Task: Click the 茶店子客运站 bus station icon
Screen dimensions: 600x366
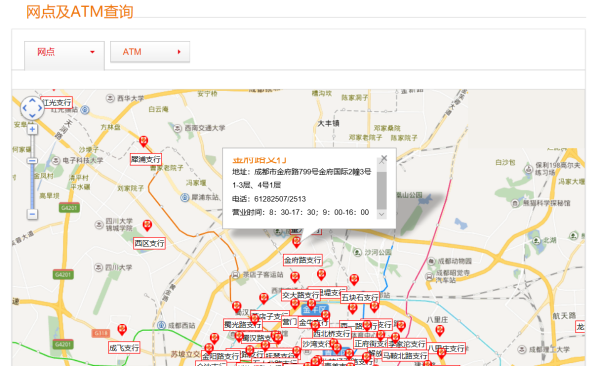Action: [x=235, y=274]
